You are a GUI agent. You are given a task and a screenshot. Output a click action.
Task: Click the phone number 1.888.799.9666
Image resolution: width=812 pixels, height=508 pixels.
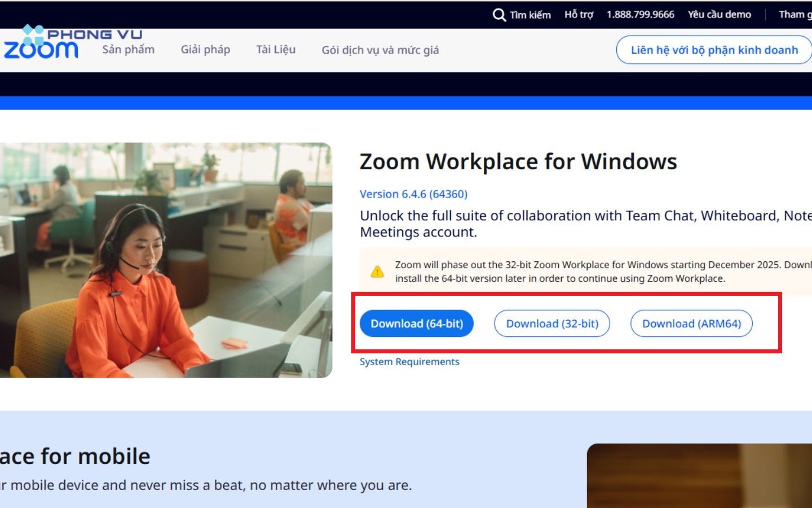point(641,14)
